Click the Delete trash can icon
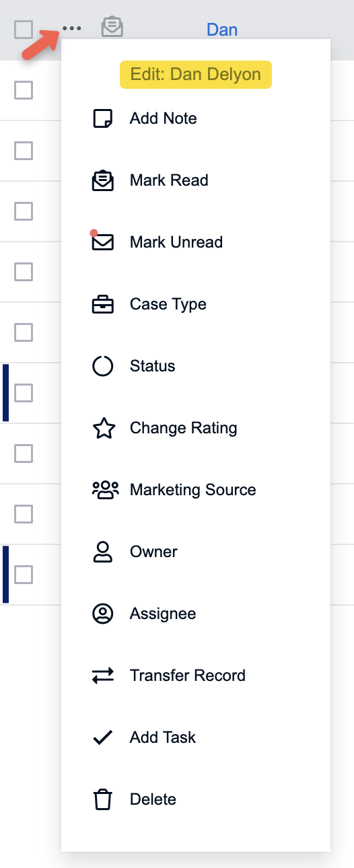Viewport: 354px width, 868px height. coord(102,799)
